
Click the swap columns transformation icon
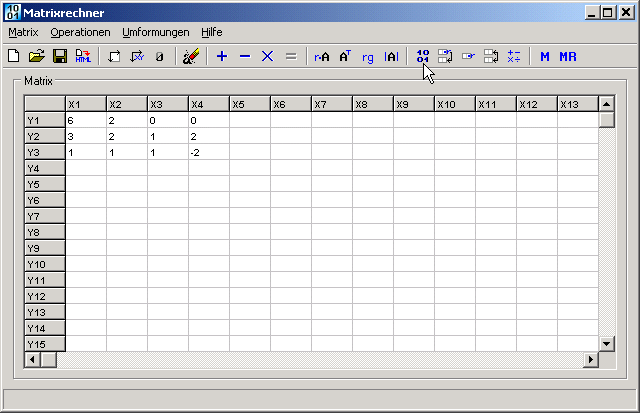[491, 56]
